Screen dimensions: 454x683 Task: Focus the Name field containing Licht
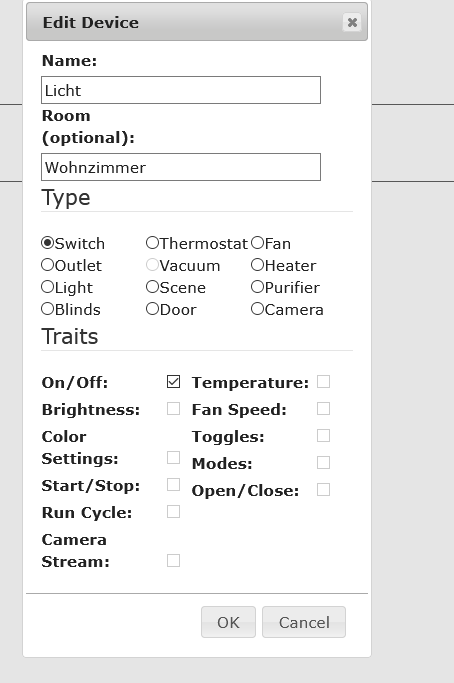(181, 90)
